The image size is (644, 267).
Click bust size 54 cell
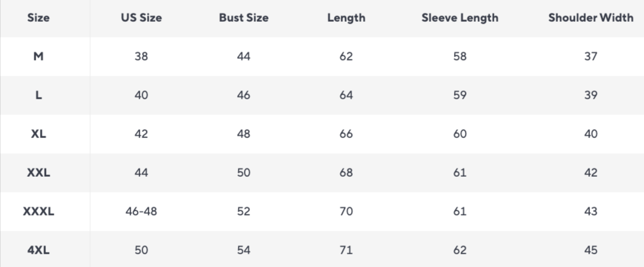point(243,250)
